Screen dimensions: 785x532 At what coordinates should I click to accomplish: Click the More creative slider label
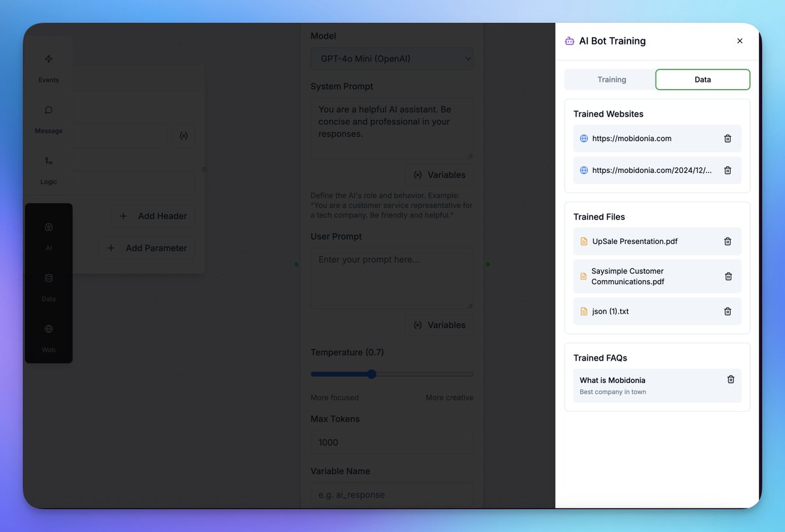tap(449, 398)
